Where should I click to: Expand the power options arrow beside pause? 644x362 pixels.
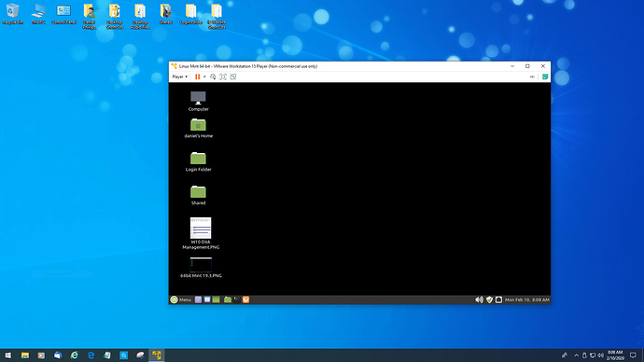[x=204, y=77]
